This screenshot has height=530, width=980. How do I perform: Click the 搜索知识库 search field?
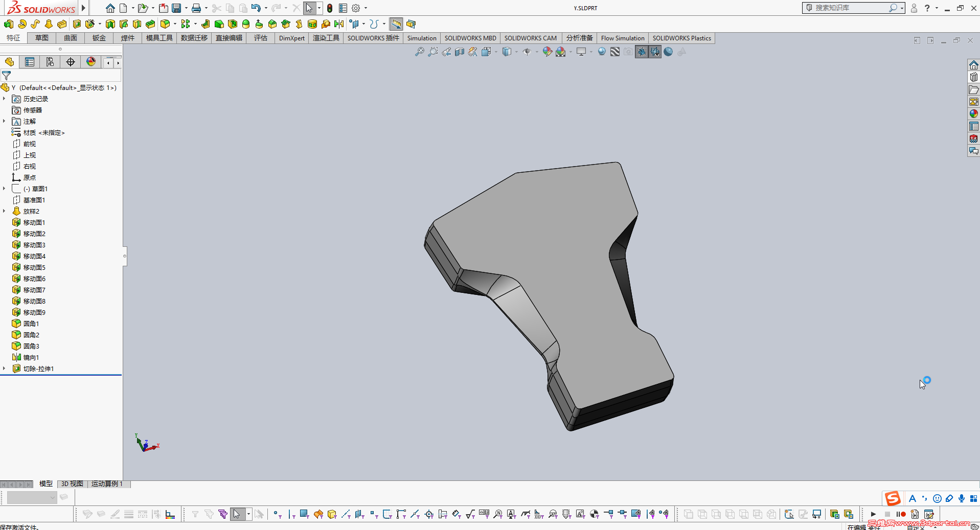850,8
